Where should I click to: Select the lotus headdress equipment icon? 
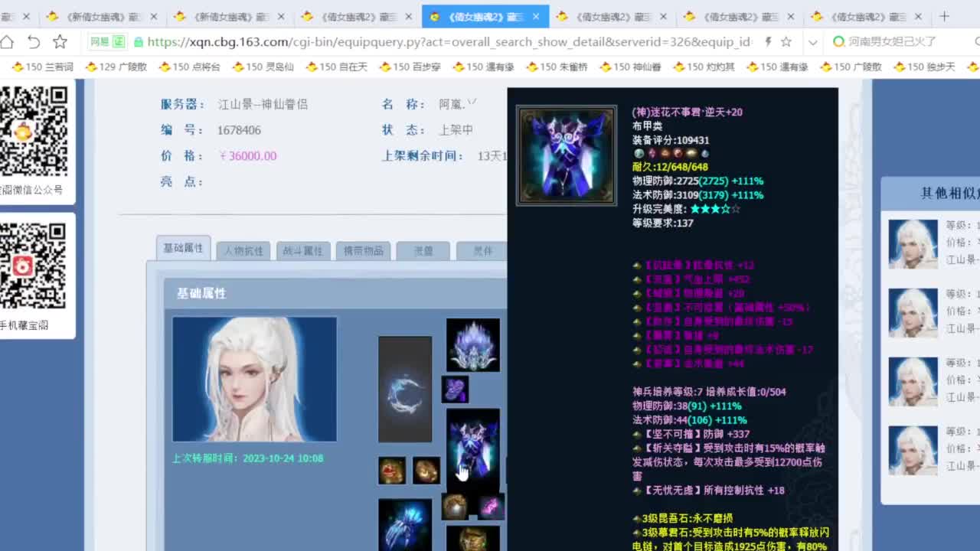(x=472, y=345)
